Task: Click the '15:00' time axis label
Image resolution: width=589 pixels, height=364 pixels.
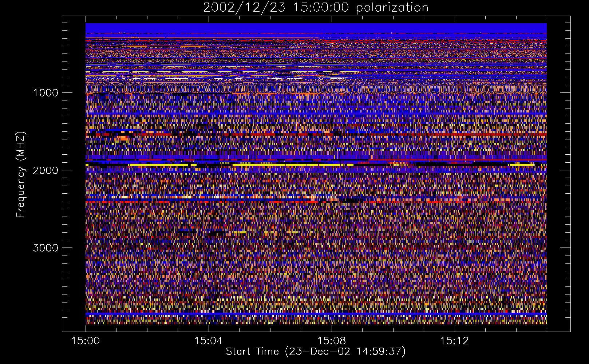Action: click(86, 341)
